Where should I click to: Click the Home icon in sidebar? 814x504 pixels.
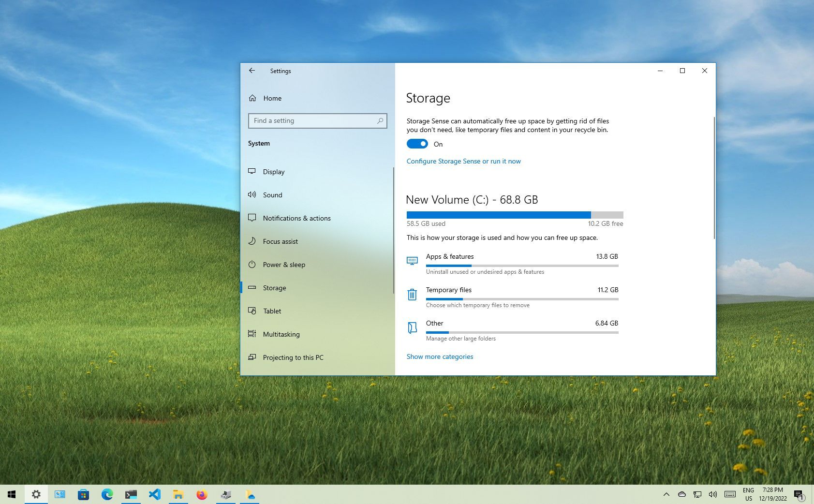252,98
